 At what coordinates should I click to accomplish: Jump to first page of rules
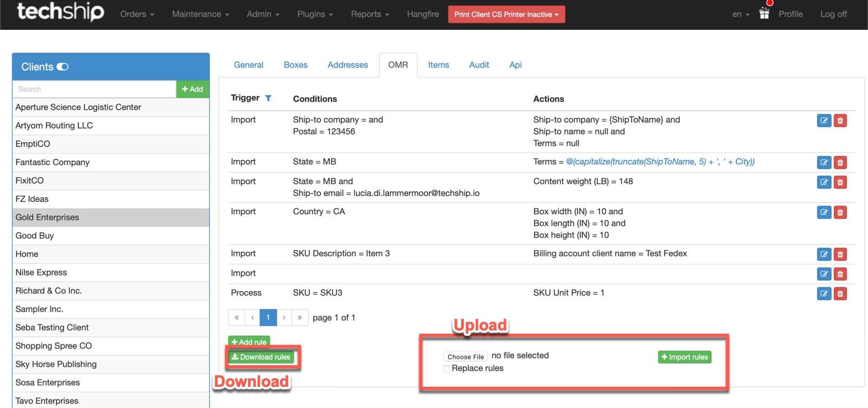(x=237, y=317)
